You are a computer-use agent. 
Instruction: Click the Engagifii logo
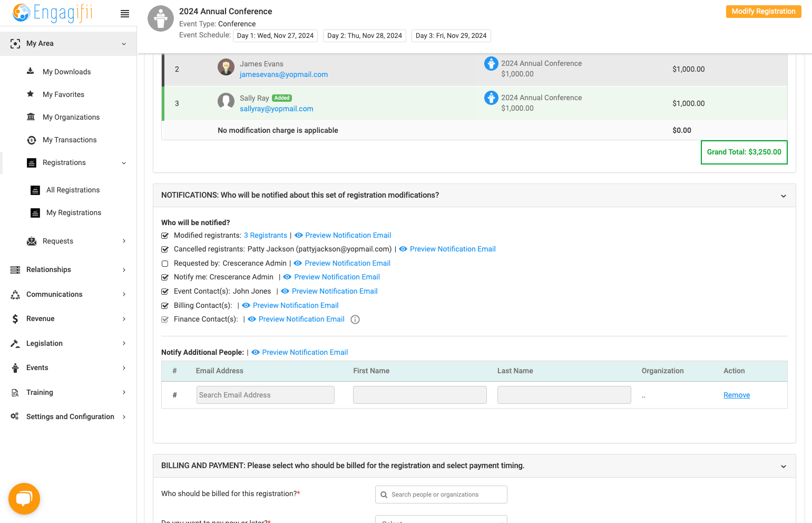(52, 13)
